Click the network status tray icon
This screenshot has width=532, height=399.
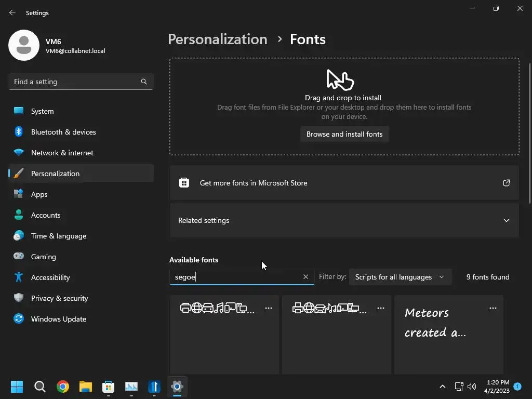click(x=459, y=387)
